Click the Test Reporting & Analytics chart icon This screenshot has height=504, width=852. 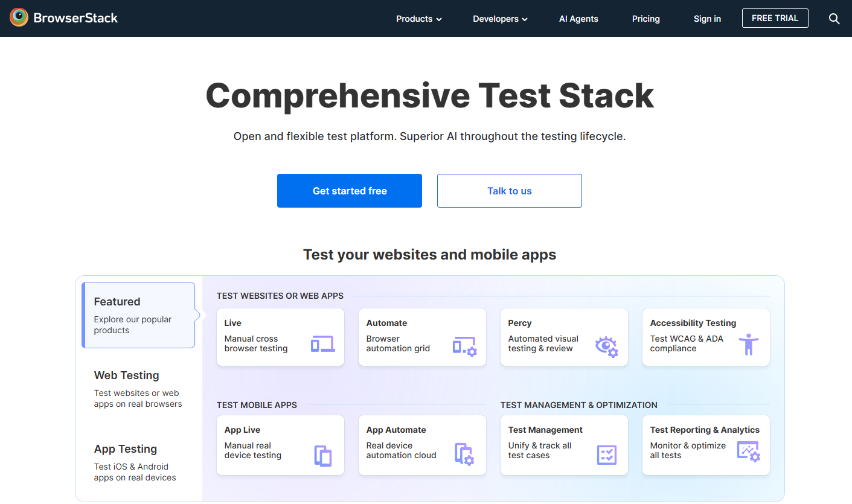click(748, 451)
